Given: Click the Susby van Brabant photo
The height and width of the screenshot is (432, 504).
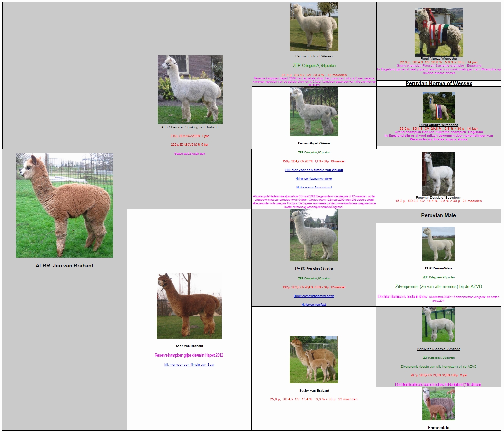Looking at the screenshot, I should click(314, 360).
